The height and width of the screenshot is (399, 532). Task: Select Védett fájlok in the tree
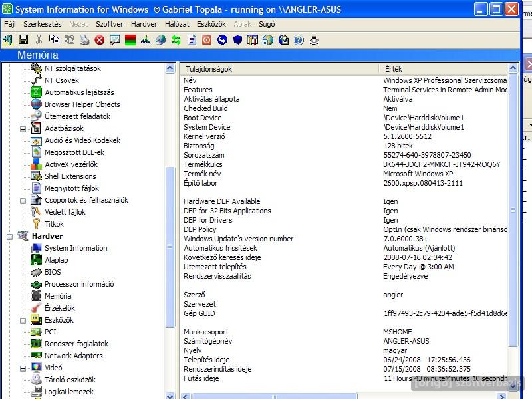pyautogui.click(x=65, y=212)
